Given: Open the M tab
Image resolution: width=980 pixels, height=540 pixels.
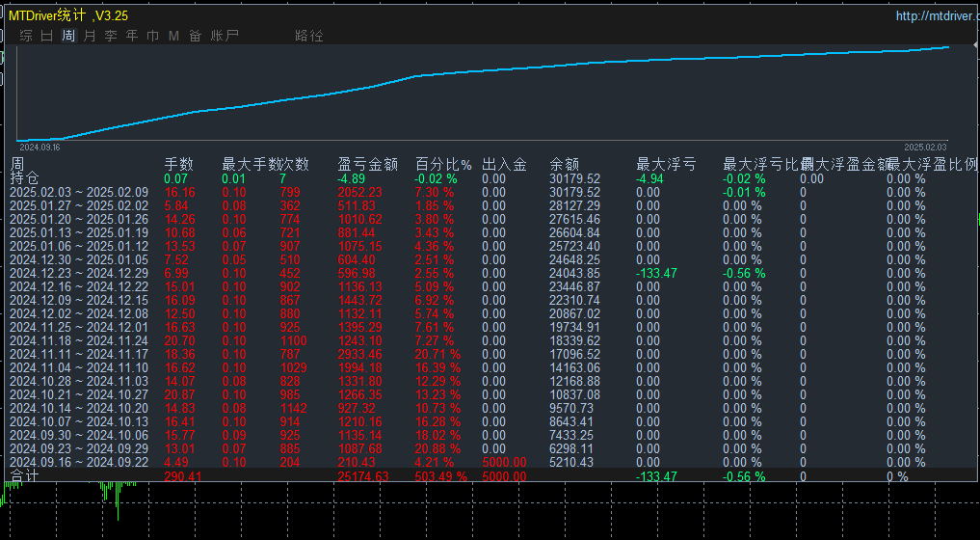Looking at the screenshot, I should coord(174,36).
